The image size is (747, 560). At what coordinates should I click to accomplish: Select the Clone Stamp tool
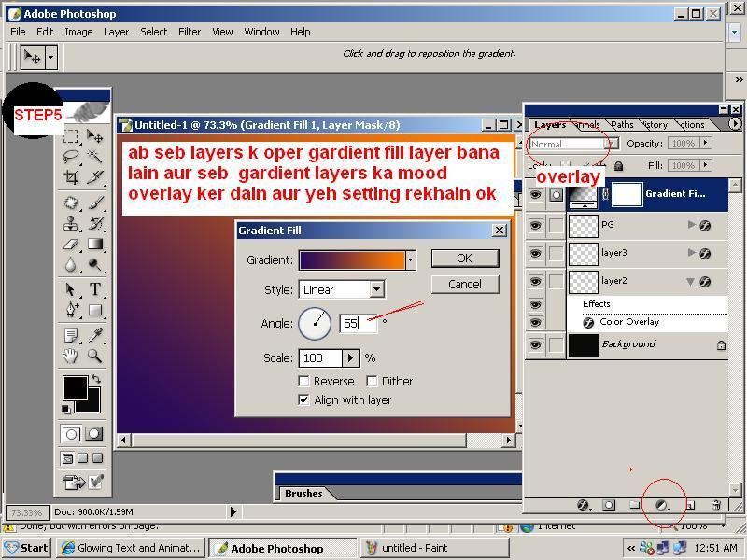pyautogui.click(x=71, y=223)
